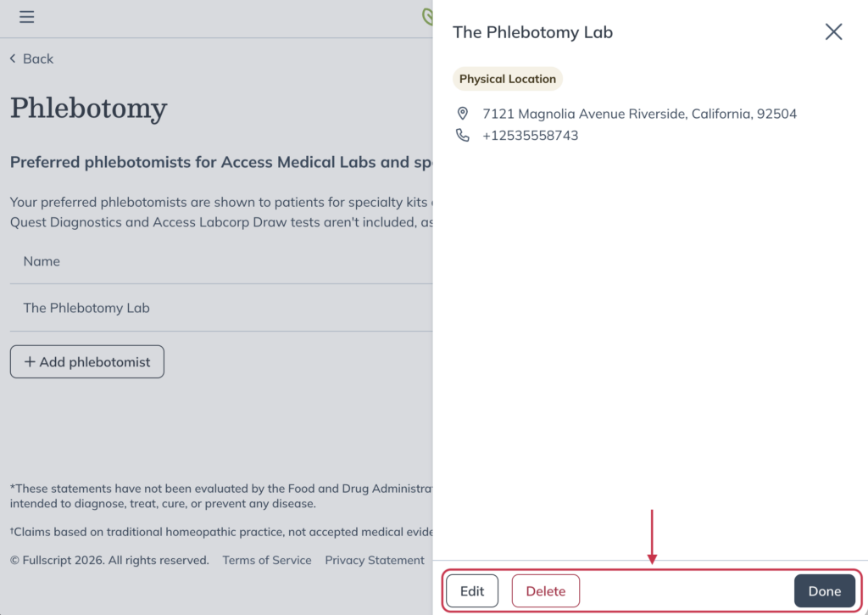View the Privacy Statement

pyautogui.click(x=375, y=560)
